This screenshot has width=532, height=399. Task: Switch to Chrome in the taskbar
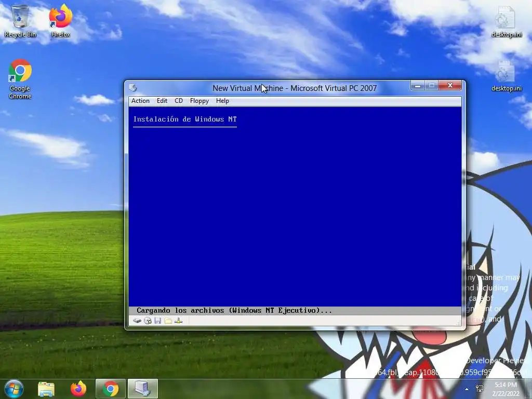pos(111,389)
